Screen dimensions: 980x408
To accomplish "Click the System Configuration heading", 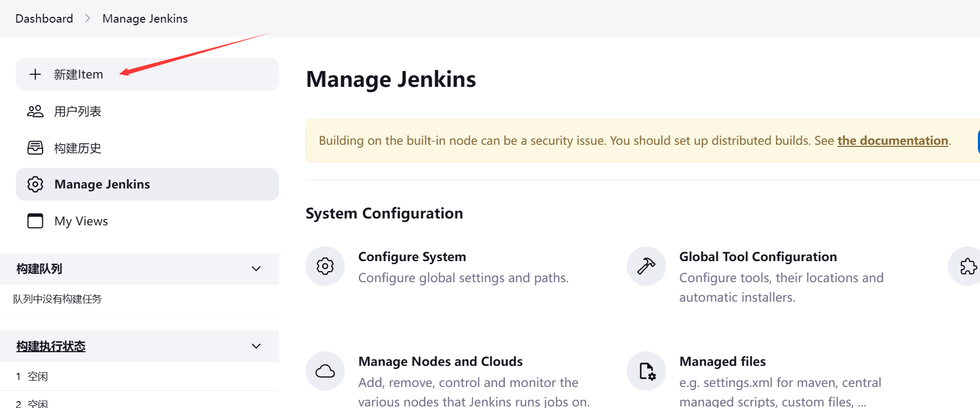I will (x=384, y=213).
